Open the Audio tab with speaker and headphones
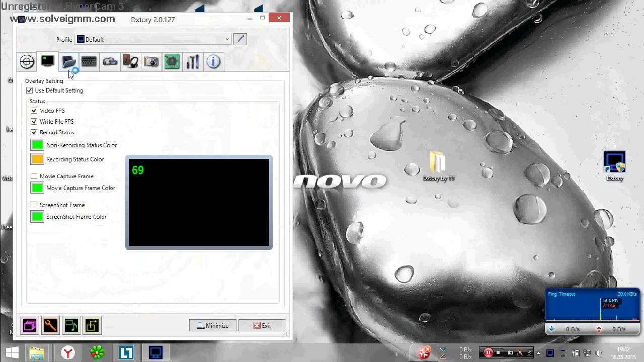Viewport: 644px width, 362px height. click(131, 62)
